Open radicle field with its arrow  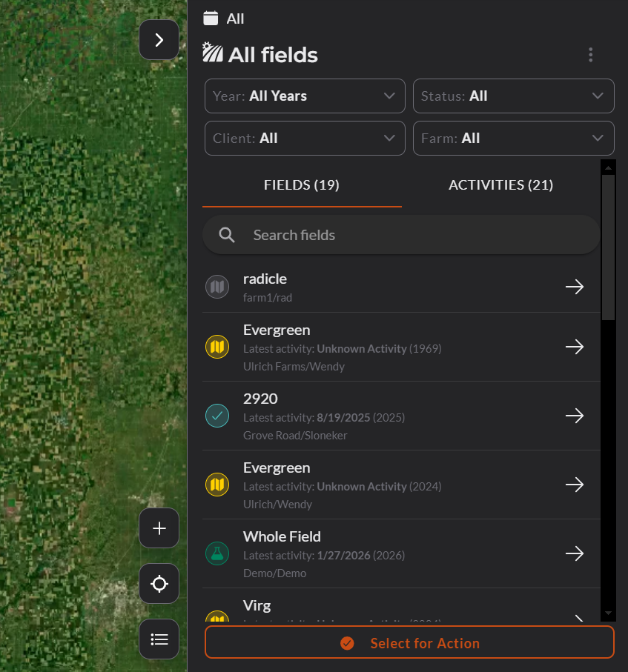coord(575,286)
